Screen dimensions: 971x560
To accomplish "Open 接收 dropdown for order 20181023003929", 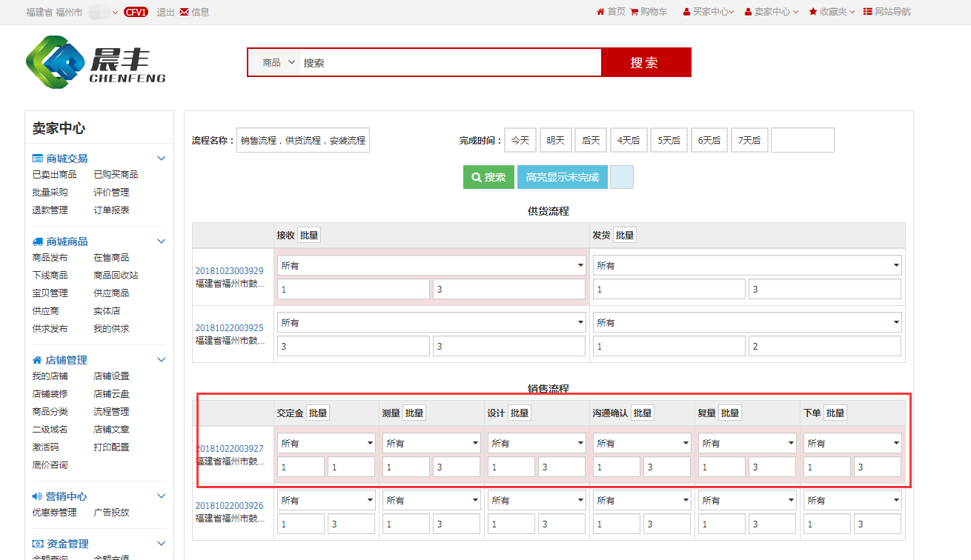I will pyautogui.click(x=431, y=265).
